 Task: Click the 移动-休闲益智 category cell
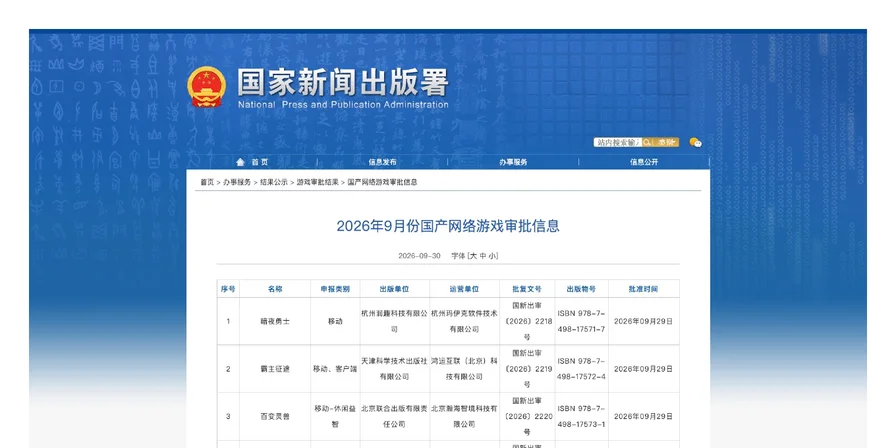coord(335,417)
